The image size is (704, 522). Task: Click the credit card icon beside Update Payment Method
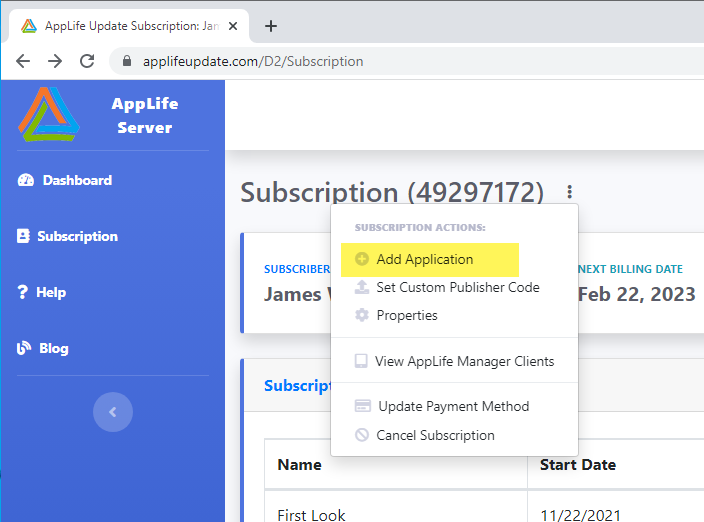(x=363, y=406)
